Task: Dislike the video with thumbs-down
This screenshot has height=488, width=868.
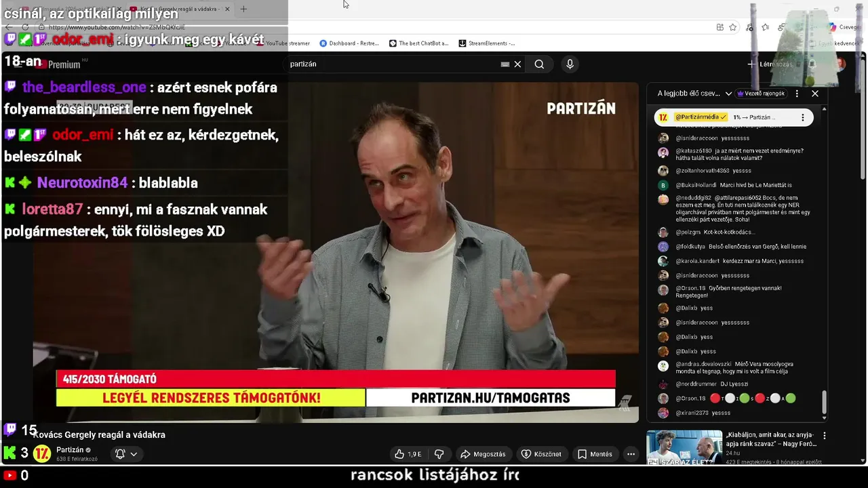Action: click(x=439, y=454)
